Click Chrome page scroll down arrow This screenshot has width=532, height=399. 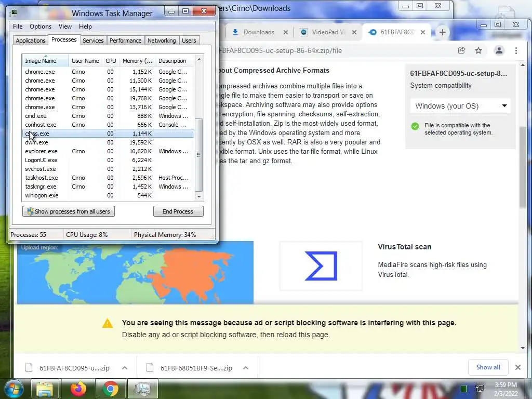523,348
